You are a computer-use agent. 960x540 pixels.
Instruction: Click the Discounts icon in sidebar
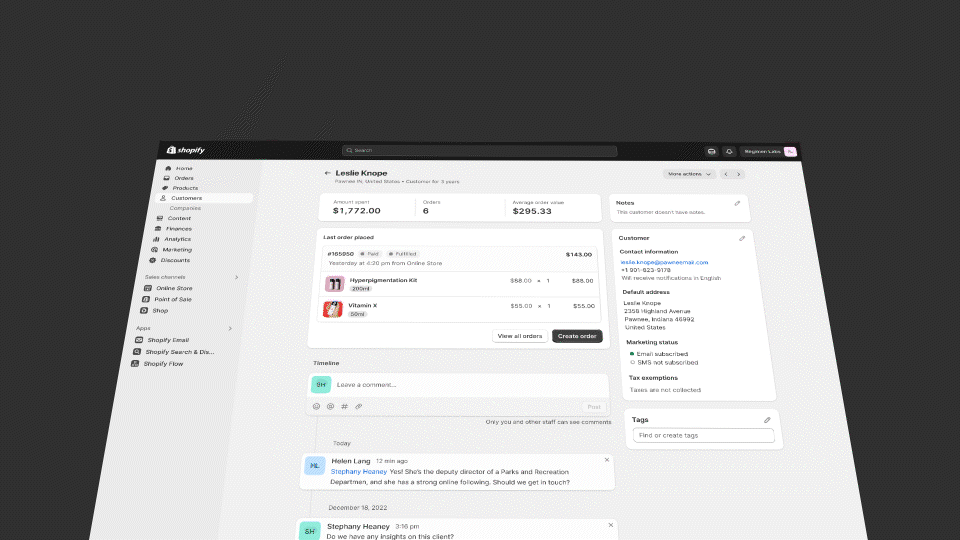click(x=153, y=260)
